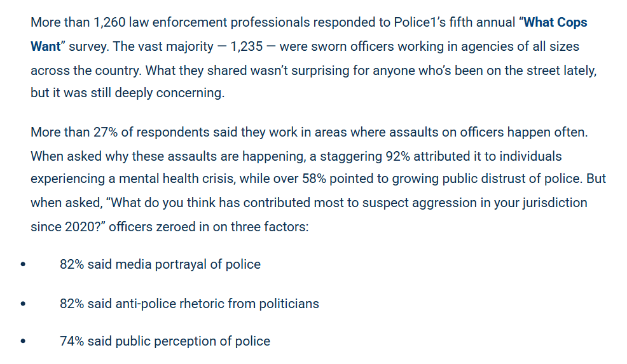The image size is (627, 364).
Task: Click the "1,260" number in first paragraph
Action: click(109, 22)
